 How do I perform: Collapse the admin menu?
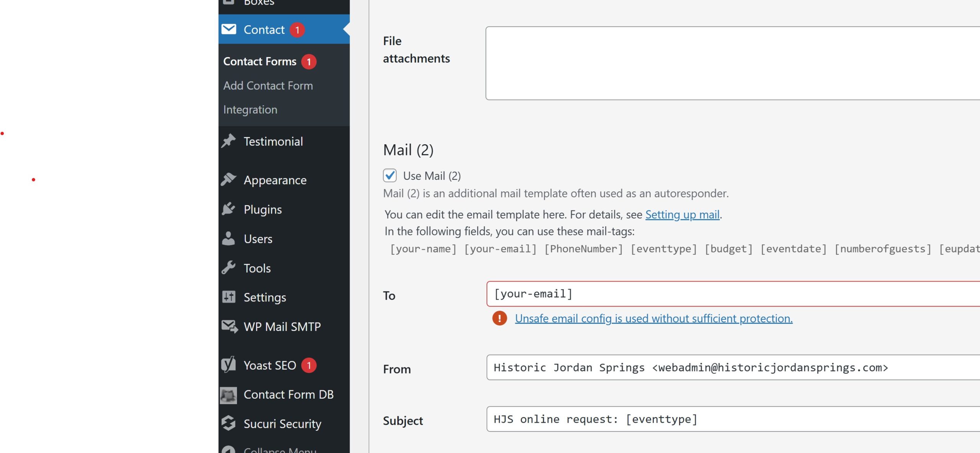coord(279,450)
